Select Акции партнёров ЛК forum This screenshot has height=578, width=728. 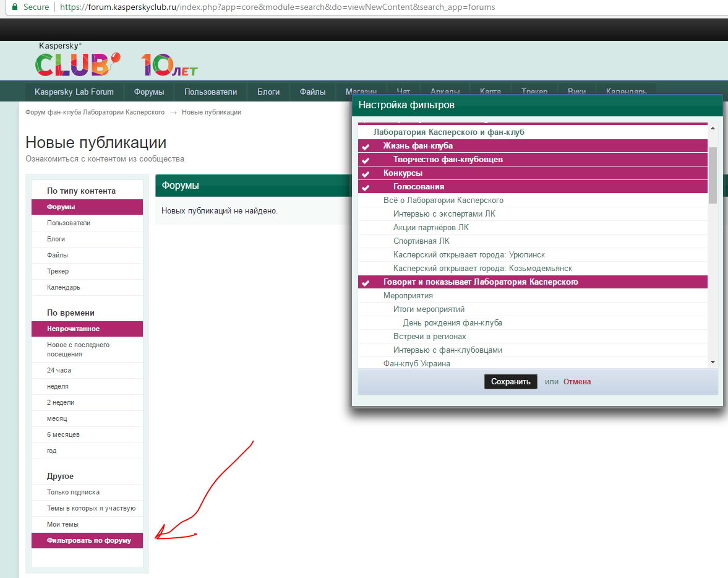[533, 227]
